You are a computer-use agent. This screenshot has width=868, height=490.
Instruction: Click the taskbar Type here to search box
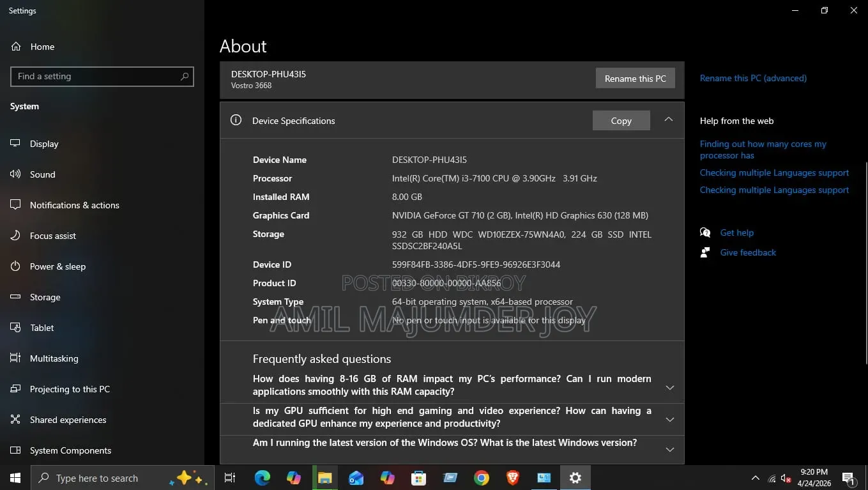(121, 478)
